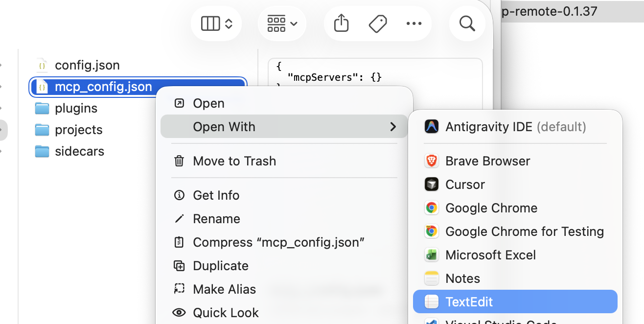Open with Google Chrome for Testing
Screen dimensions: 644x324
coord(515,231)
